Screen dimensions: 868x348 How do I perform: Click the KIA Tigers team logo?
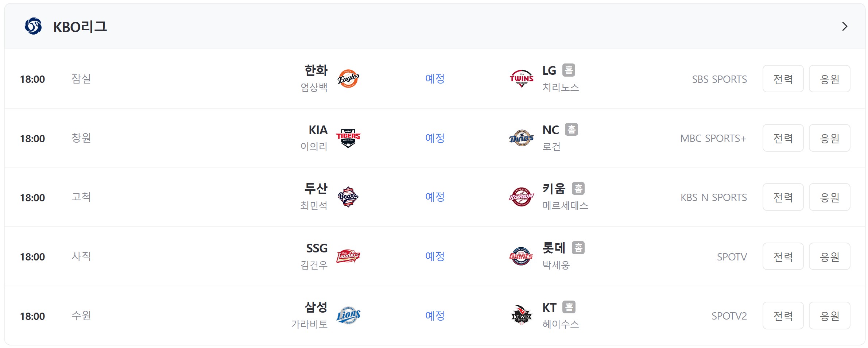click(x=348, y=138)
